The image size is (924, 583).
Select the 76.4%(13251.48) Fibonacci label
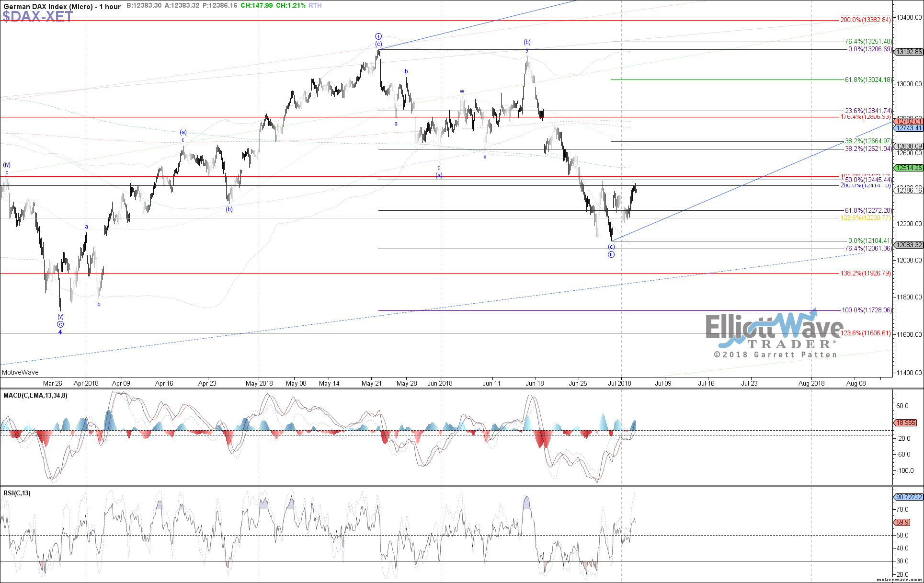click(868, 42)
